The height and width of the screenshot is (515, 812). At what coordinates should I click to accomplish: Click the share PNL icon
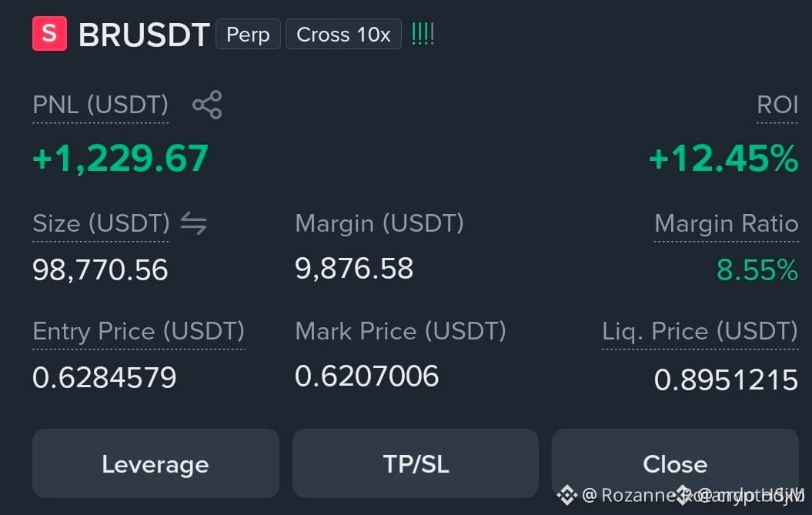[x=207, y=105]
